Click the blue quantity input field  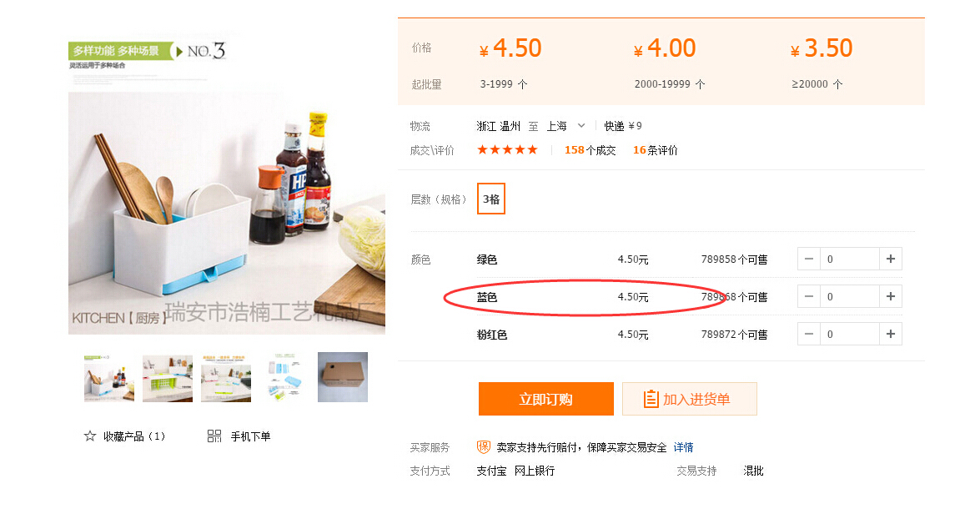click(849, 296)
